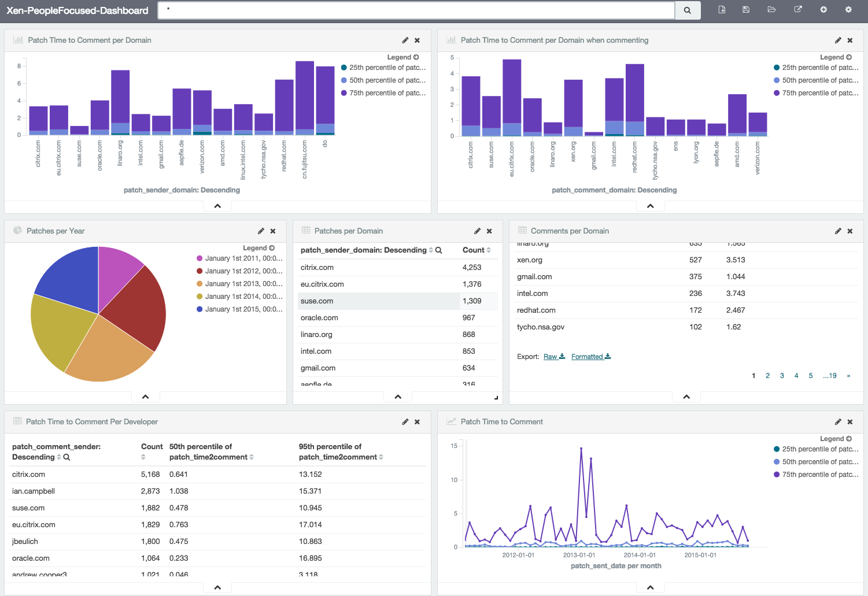Expand the chevron below Comments per Domain table
This screenshot has height=596, width=868.
click(x=686, y=397)
